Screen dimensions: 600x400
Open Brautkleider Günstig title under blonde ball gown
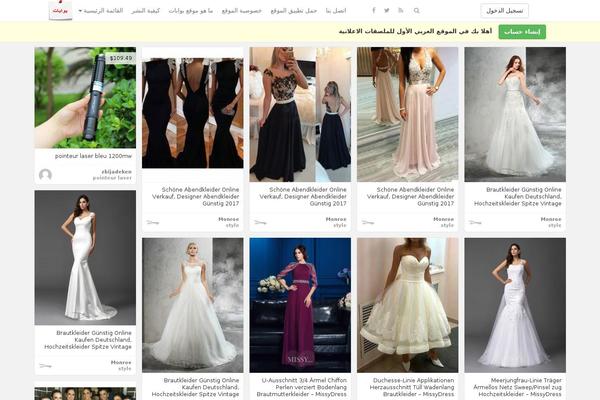pyautogui.click(x=196, y=387)
